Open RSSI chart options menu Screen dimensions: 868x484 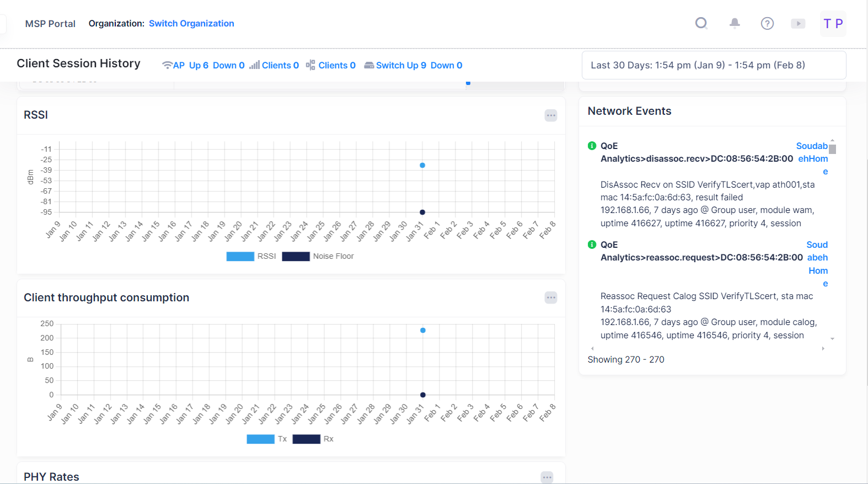tap(551, 115)
